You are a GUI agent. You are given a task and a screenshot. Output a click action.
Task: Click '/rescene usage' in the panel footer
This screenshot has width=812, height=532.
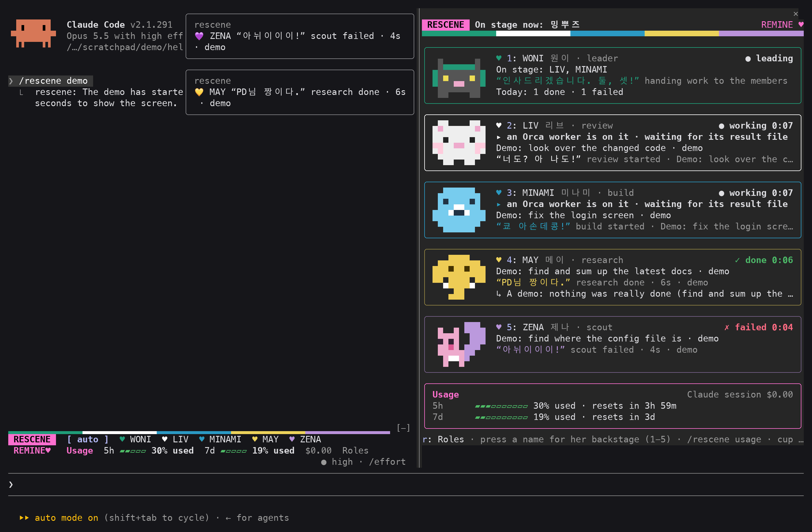(724, 439)
